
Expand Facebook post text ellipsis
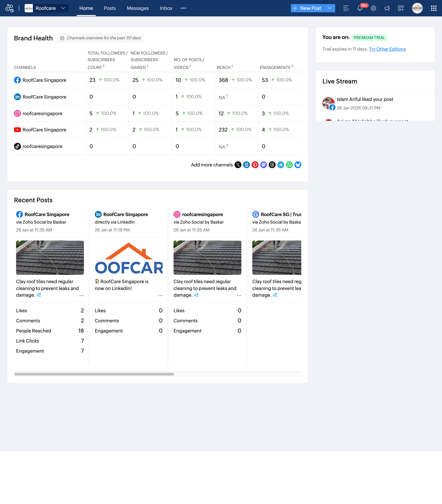81,295
